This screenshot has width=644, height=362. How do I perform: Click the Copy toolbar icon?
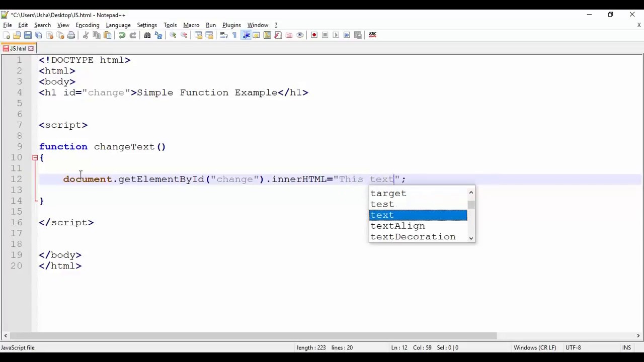pos(97,35)
